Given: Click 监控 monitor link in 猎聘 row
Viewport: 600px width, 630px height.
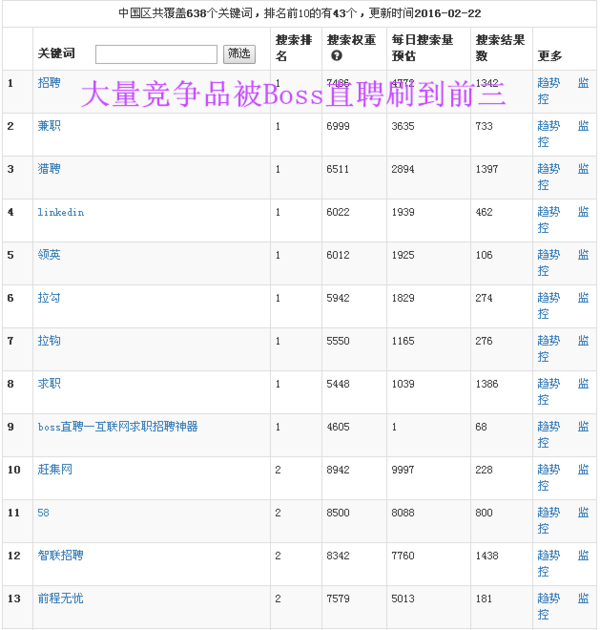Looking at the screenshot, I should 583,169.
